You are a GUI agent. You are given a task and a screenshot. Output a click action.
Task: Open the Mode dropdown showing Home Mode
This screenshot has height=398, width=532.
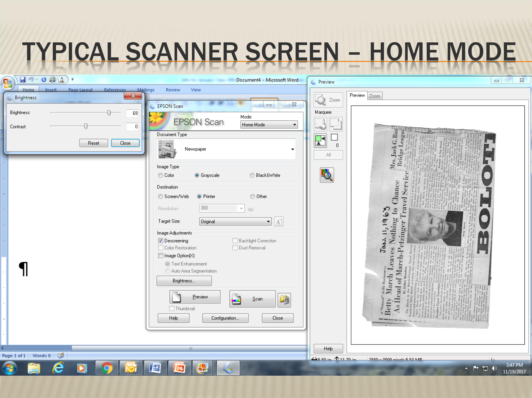pyautogui.click(x=269, y=125)
